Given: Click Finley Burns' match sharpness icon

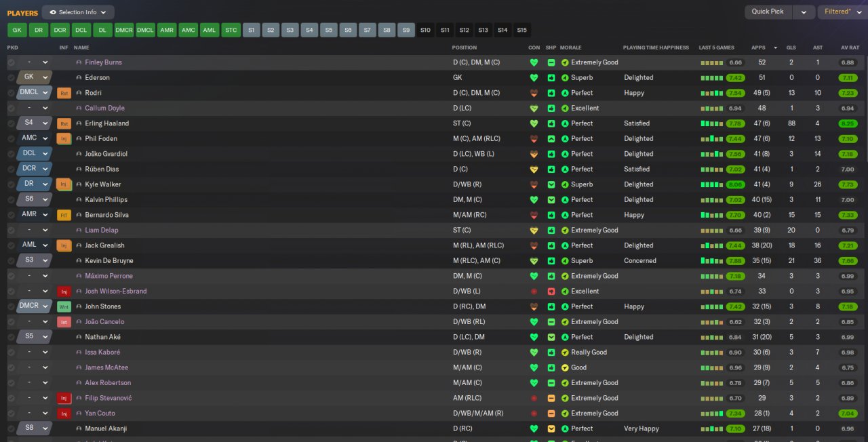Looking at the screenshot, I should pos(551,62).
